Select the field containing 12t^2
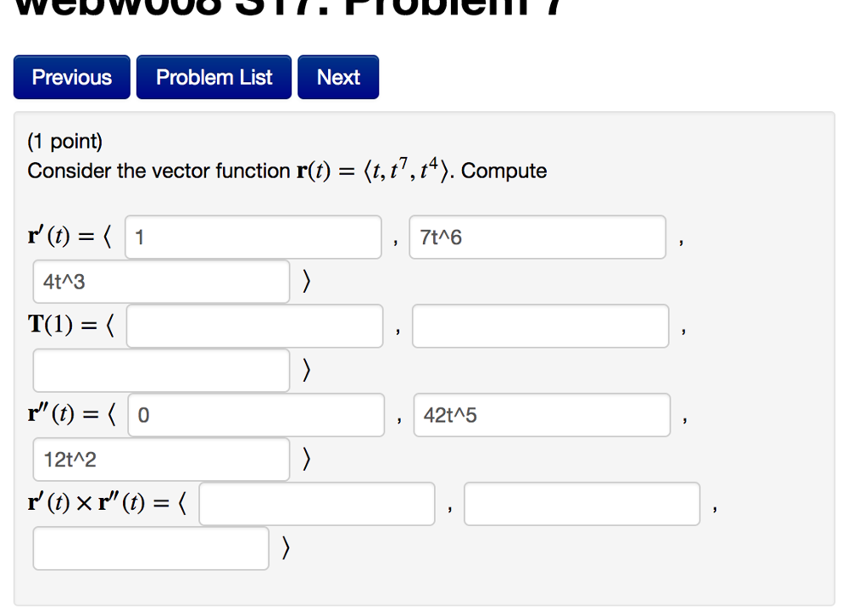The width and height of the screenshot is (868, 615). (160, 459)
